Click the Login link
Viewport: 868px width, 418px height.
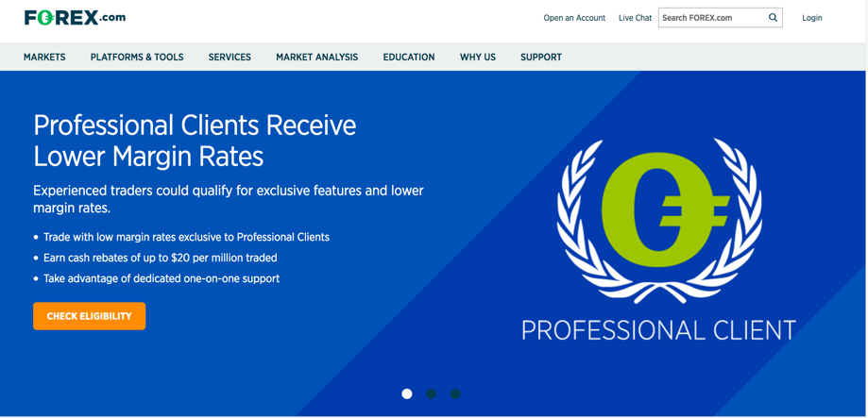click(x=812, y=18)
